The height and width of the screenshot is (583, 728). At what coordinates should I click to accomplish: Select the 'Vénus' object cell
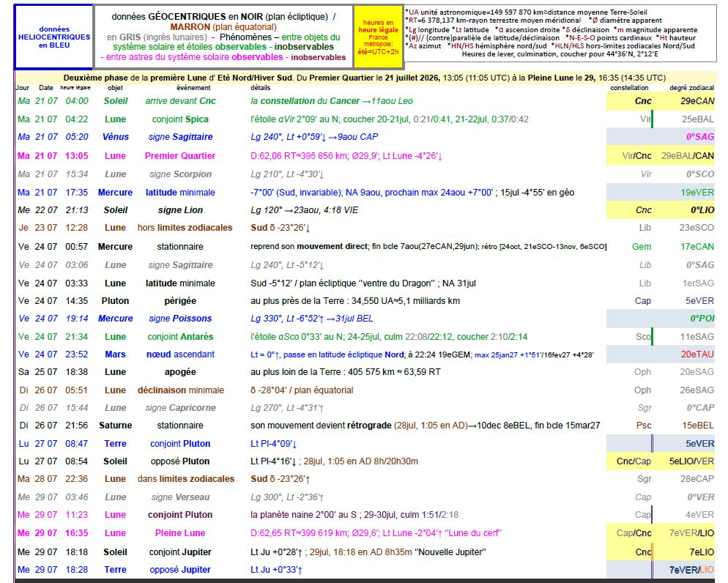(115, 137)
